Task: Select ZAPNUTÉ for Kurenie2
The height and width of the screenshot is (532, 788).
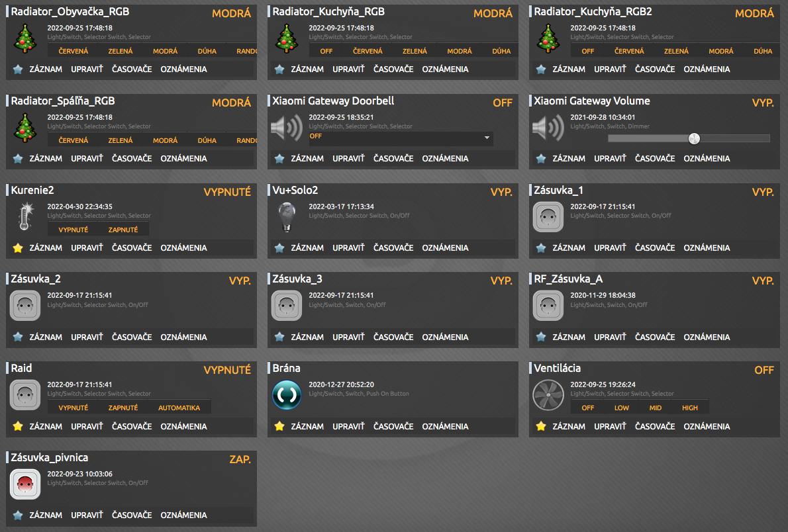Action: click(x=123, y=230)
